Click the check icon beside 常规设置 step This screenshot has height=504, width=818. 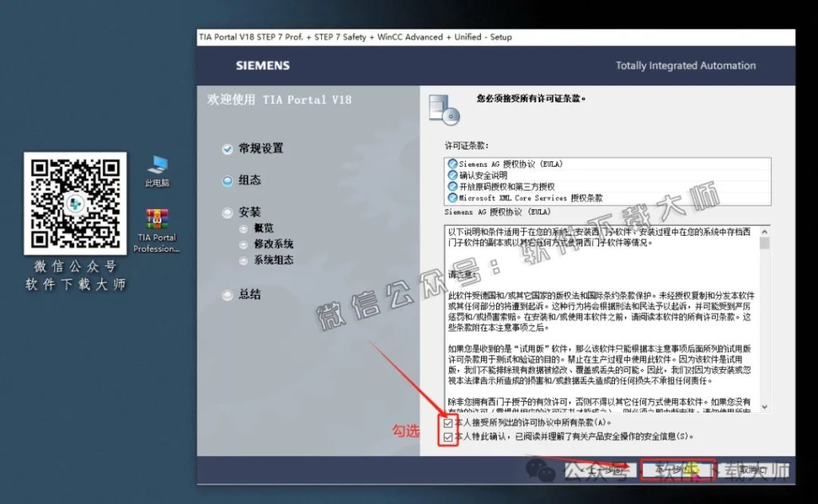(x=228, y=148)
